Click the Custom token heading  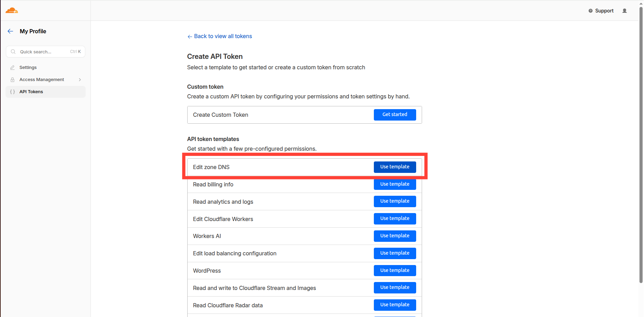coord(205,87)
